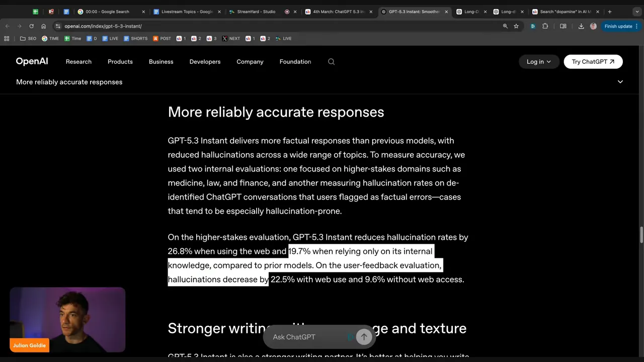Click the 'Try ChatGPT' button

tap(593, 62)
